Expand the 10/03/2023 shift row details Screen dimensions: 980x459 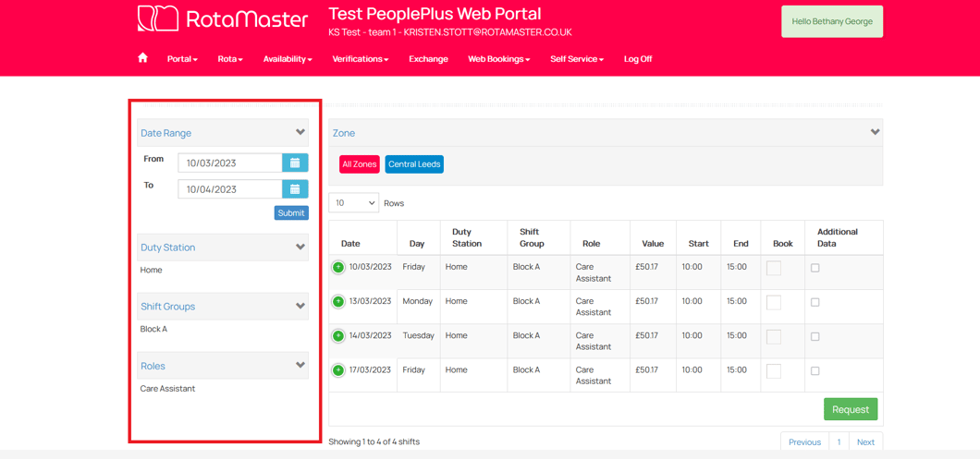point(338,267)
